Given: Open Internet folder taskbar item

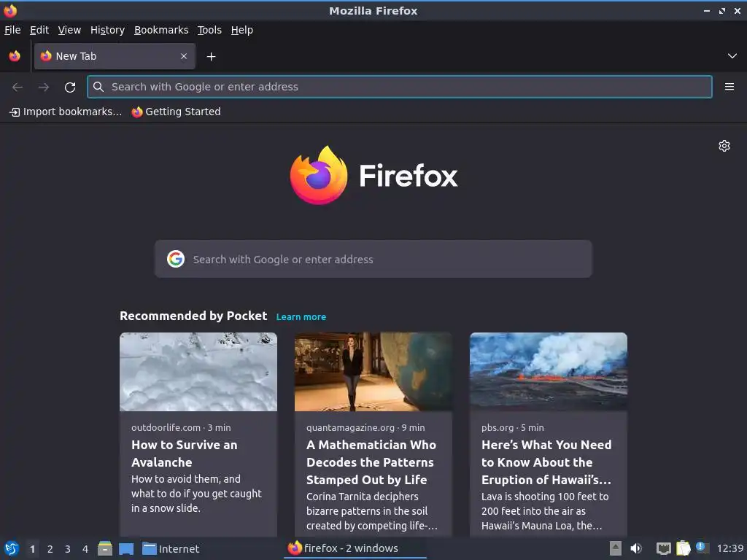Looking at the screenshot, I should (171, 549).
